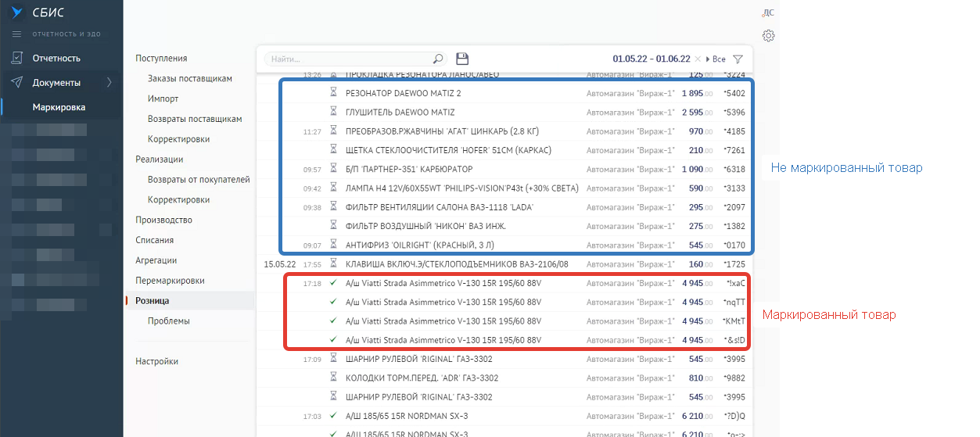Open the filter funnel icon
The width and height of the screenshot is (980, 437).
[738, 59]
